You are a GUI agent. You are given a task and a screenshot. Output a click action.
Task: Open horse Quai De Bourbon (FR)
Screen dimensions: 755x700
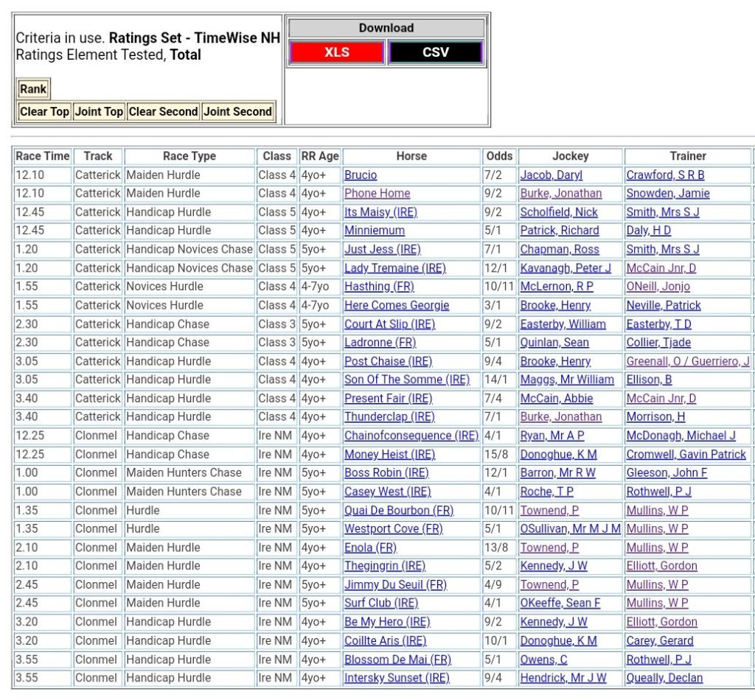click(x=399, y=511)
